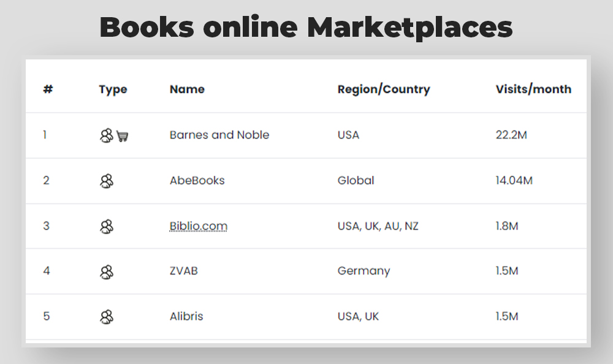Click the shopping cart icon in row 1
Image resolution: width=613 pixels, height=364 pixels.
tap(123, 136)
